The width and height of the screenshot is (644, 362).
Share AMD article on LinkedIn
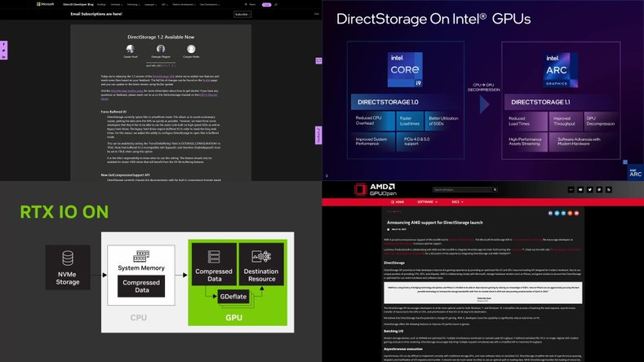point(563,213)
